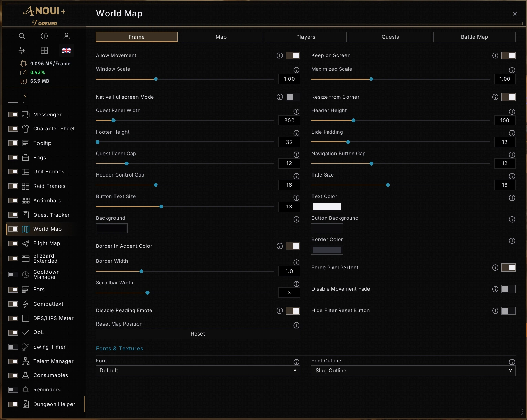Click the info circle icon in sidebar header
The image size is (527, 420).
click(x=44, y=36)
